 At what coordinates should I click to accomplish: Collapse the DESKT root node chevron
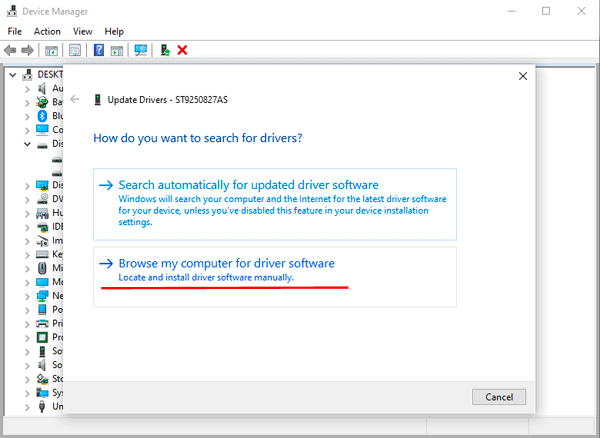click(13, 75)
